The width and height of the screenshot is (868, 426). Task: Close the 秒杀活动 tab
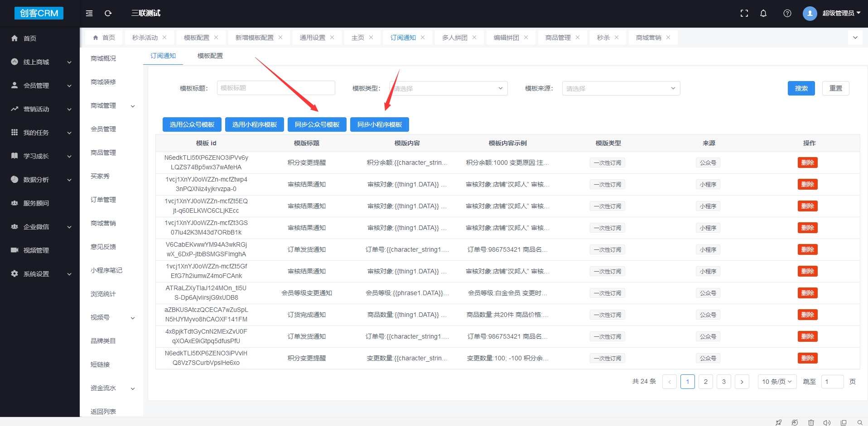click(x=164, y=38)
